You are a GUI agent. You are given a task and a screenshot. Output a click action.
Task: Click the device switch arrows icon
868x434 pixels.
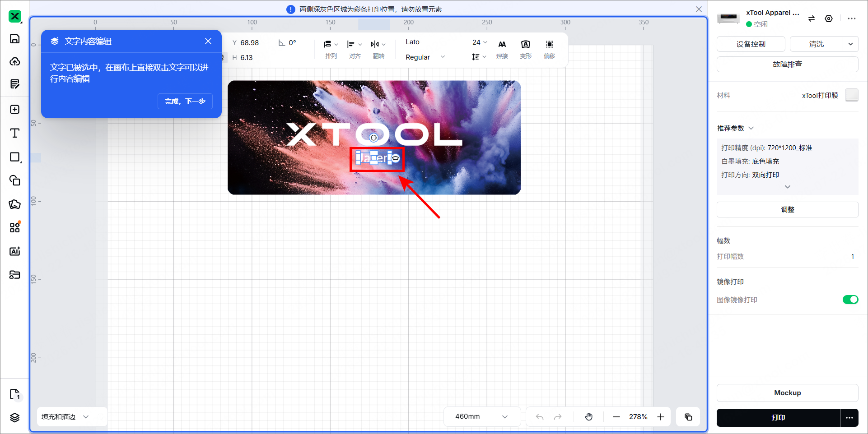[812, 18]
